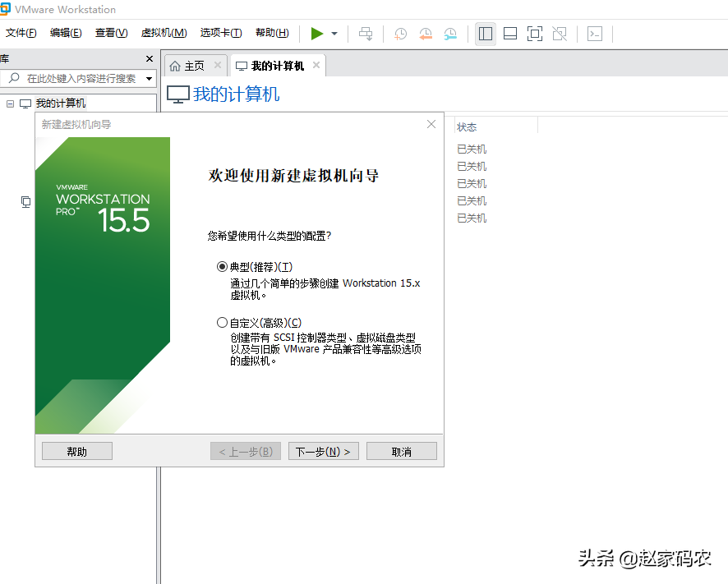This screenshot has height=584, width=728.
Task: Open the 编辑(E) menu
Action: pyautogui.click(x=66, y=33)
